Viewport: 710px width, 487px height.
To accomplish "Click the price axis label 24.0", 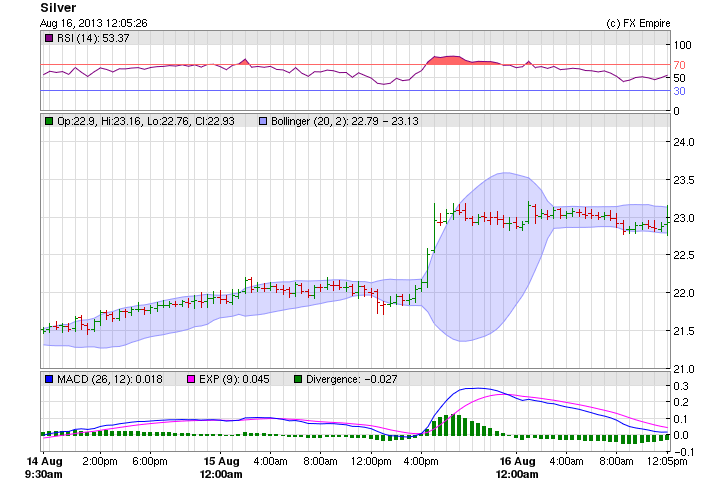I will point(684,142).
